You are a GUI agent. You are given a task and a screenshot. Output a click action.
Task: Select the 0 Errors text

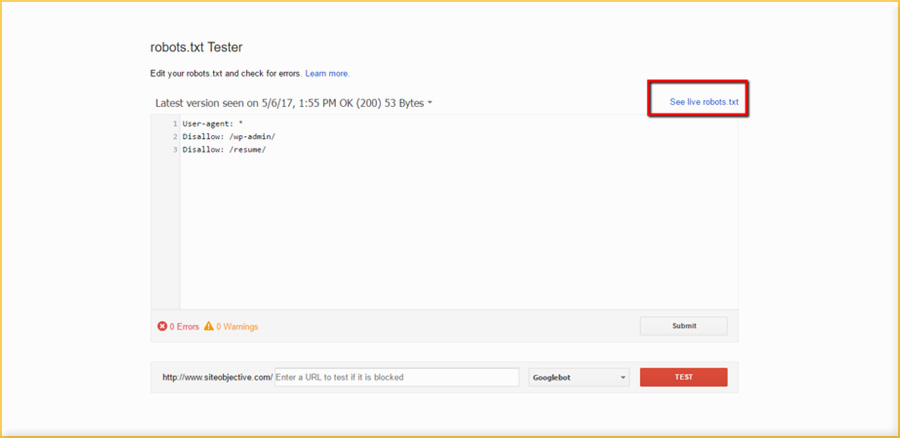click(x=184, y=327)
